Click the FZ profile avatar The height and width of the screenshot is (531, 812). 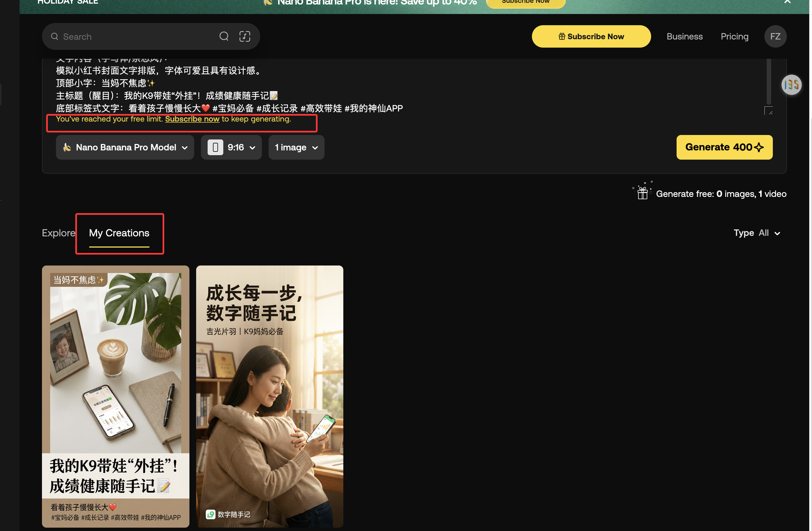tap(775, 36)
